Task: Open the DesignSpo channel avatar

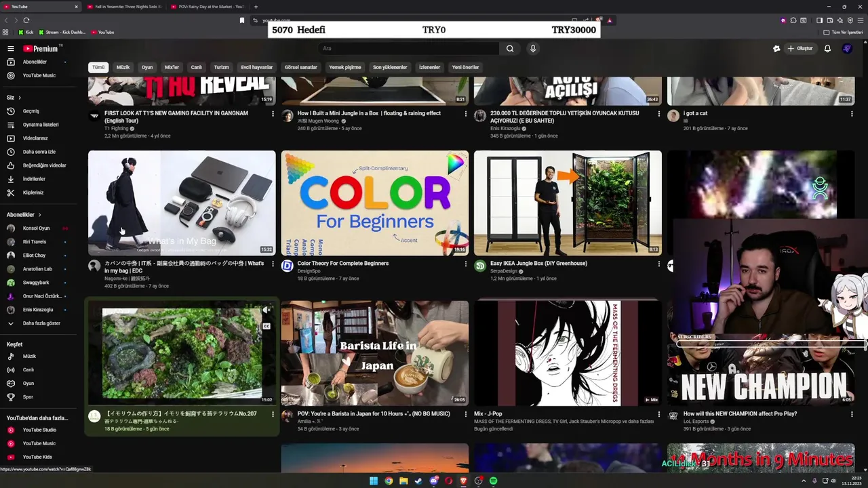Action: [287, 266]
